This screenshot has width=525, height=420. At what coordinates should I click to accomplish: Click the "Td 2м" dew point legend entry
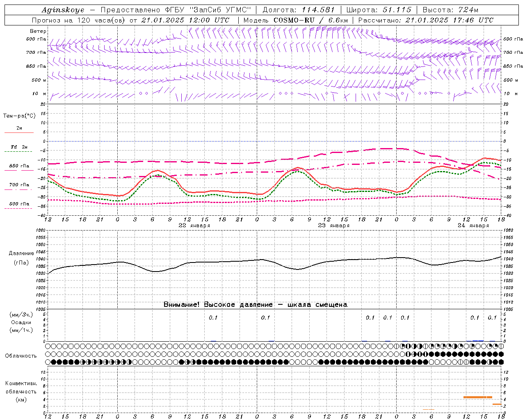click(19, 147)
